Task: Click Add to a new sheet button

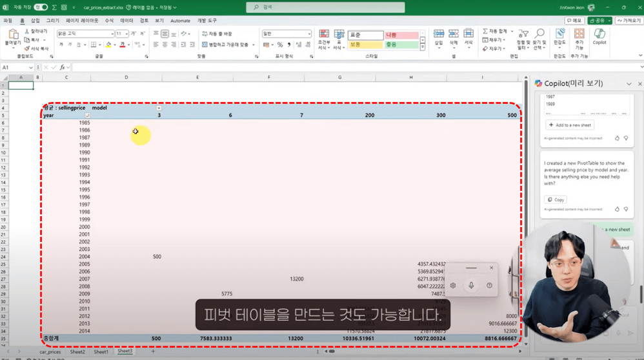Action: [570, 125]
